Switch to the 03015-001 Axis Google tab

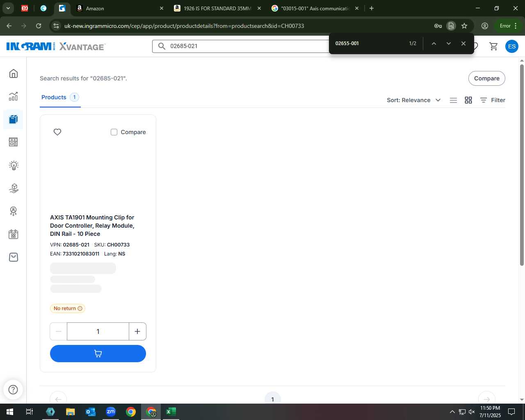[x=315, y=8]
